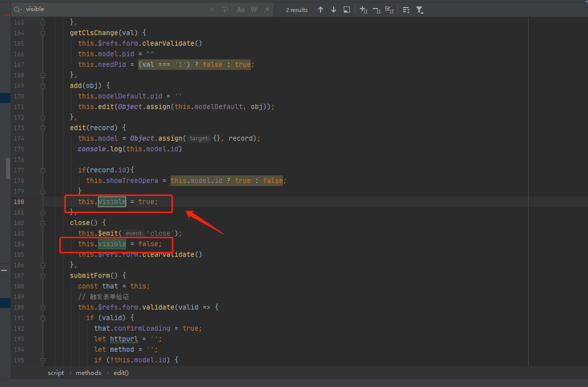
Task: Insert new line in search field icon
Action: pyautogui.click(x=225, y=10)
